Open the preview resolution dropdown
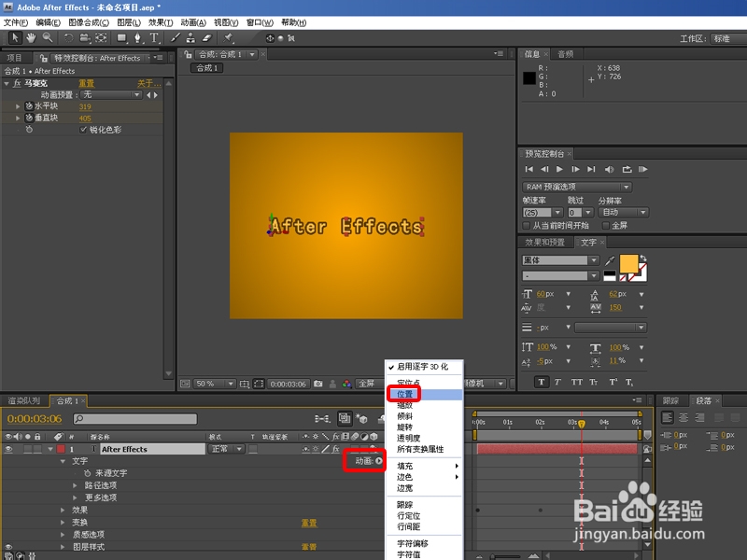Image resolution: width=747 pixels, height=560 pixels. point(623,213)
